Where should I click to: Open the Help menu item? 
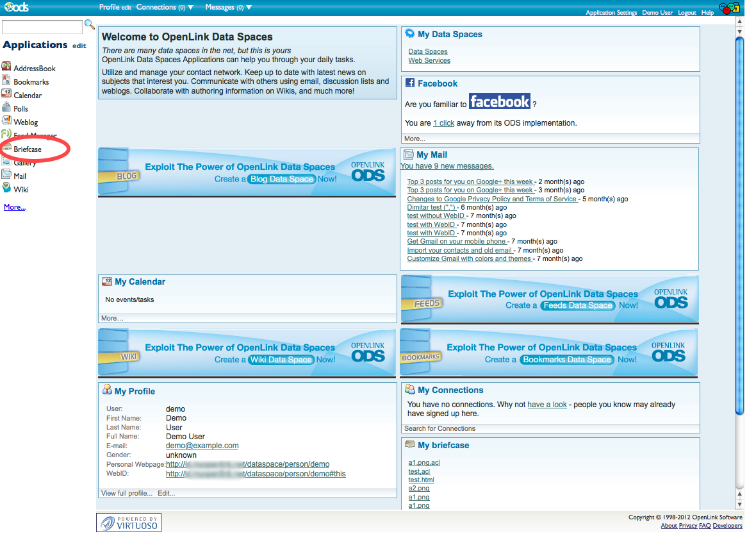click(x=707, y=13)
